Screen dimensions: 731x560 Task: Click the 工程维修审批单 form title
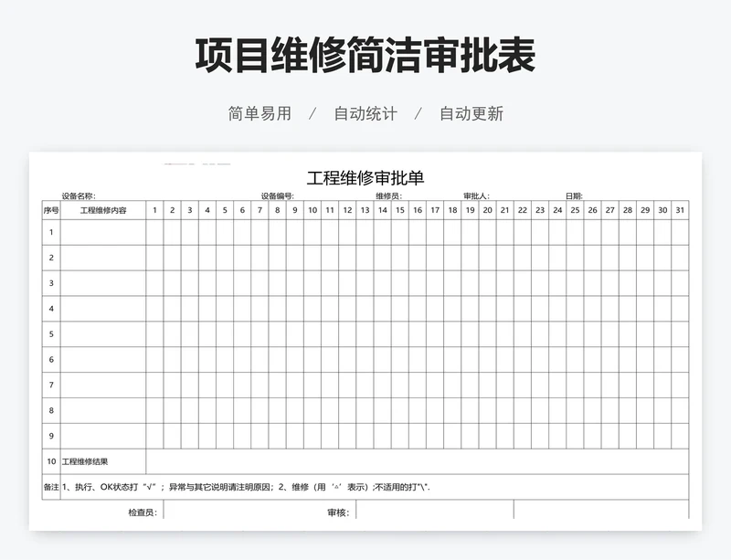coord(365,178)
